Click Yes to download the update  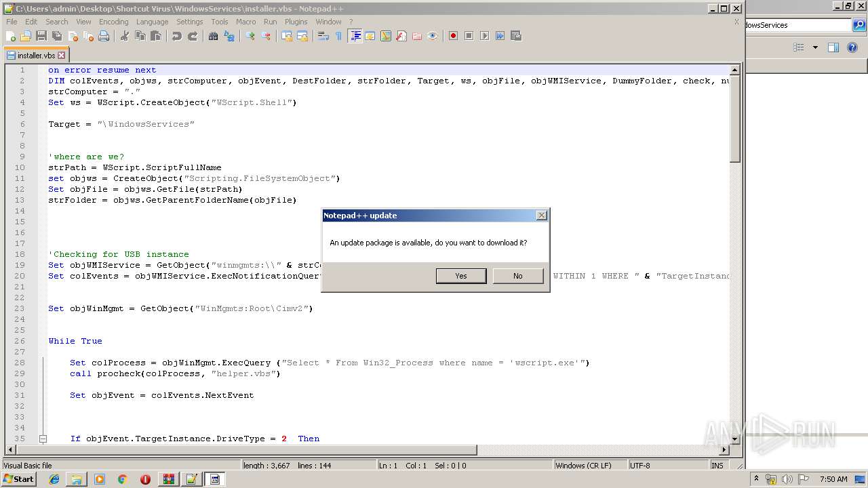click(x=461, y=276)
